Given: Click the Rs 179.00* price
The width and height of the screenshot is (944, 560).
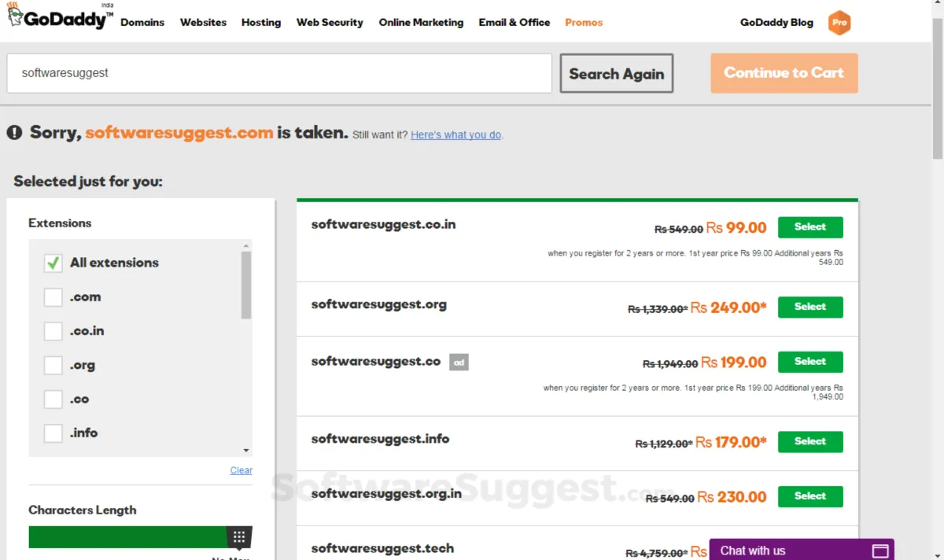Looking at the screenshot, I should pyautogui.click(x=731, y=442).
